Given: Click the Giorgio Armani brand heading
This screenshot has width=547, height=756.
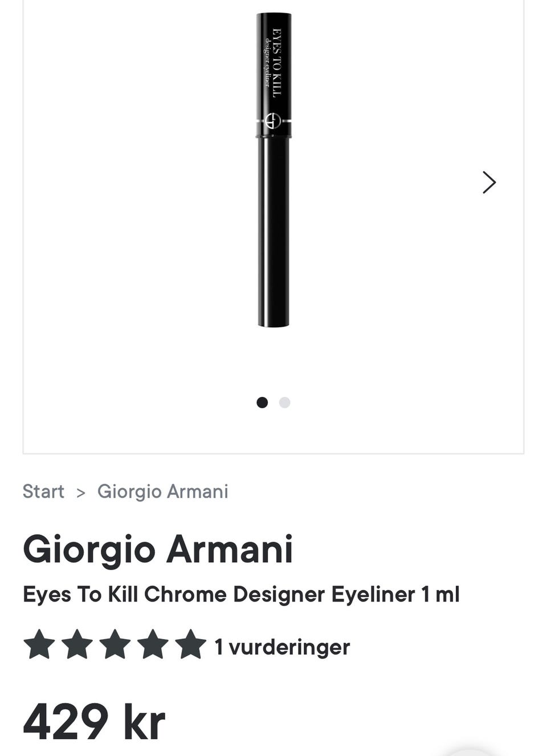Looking at the screenshot, I should 158,550.
